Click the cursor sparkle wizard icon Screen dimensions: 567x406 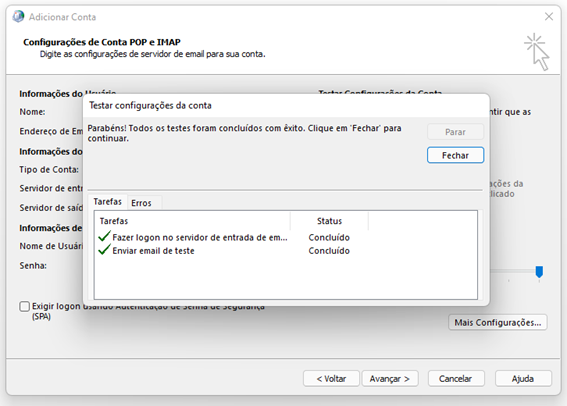click(x=537, y=52)
